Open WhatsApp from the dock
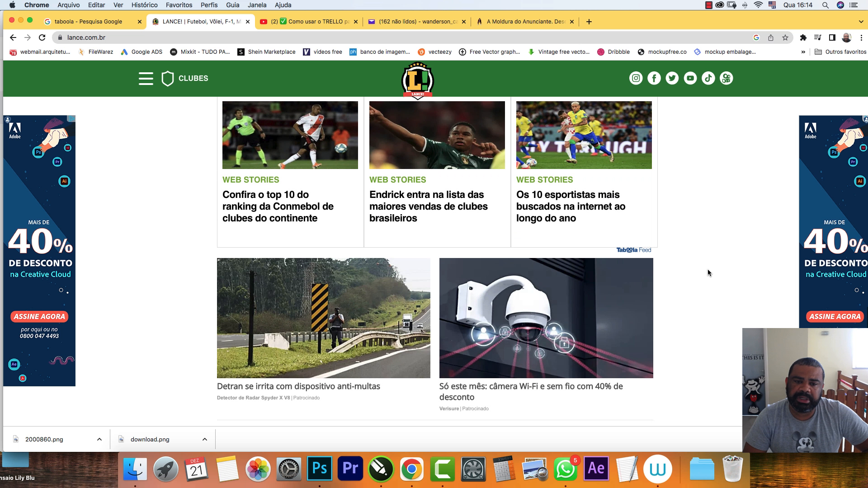868x488 pixels. (566, 469)
